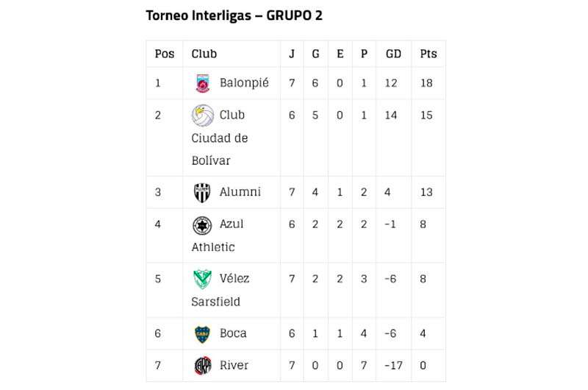
Task: Click the River team name
Action: point(234,366)
